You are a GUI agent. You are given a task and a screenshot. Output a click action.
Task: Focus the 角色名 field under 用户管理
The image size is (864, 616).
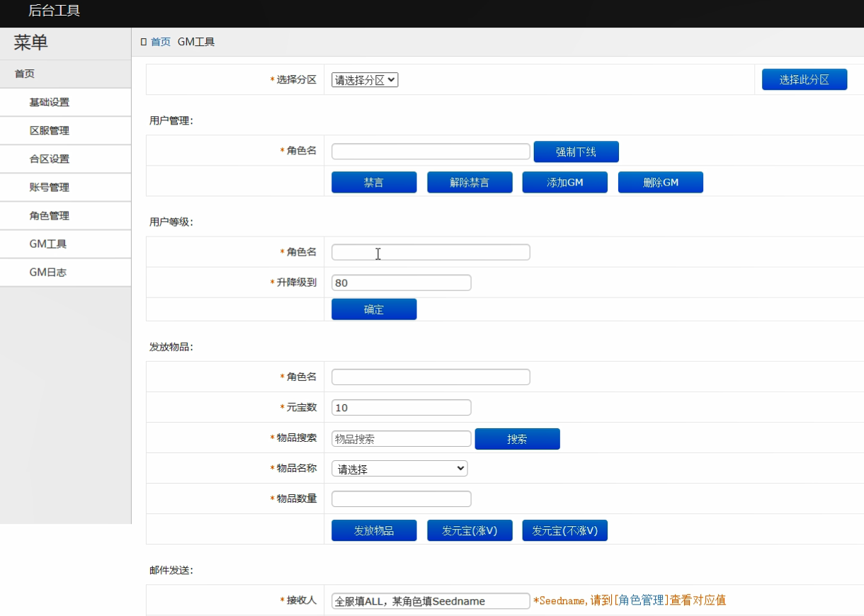[x=431, y=152]
